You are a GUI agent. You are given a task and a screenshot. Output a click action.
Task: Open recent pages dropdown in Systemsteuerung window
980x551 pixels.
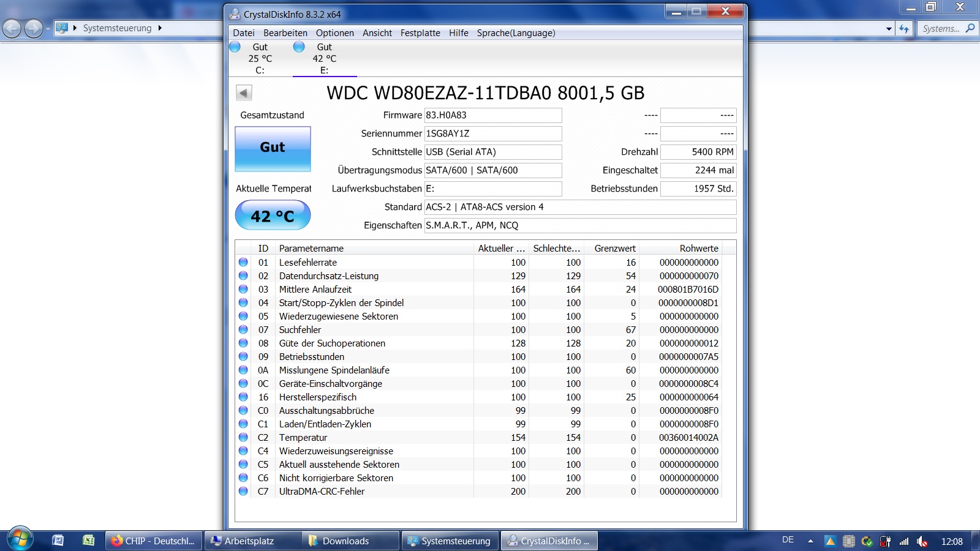click(48, 28)
